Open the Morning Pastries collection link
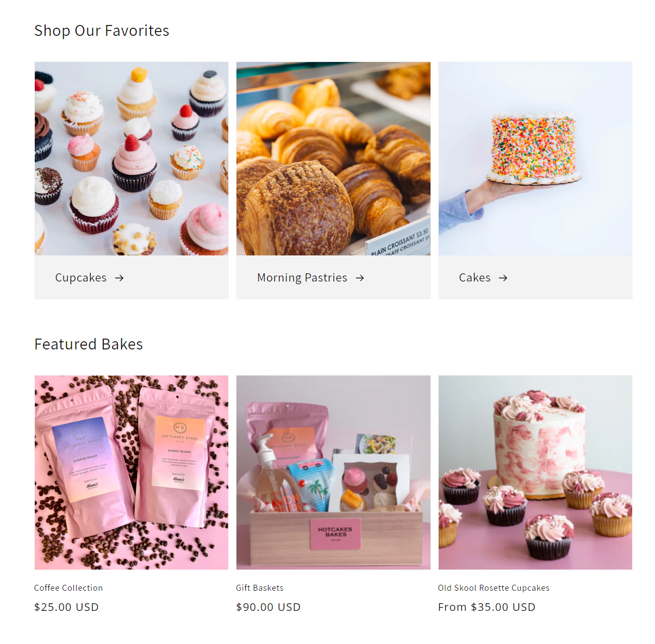The height and width of the screenshot is (644, 655). tap(302, 278)
